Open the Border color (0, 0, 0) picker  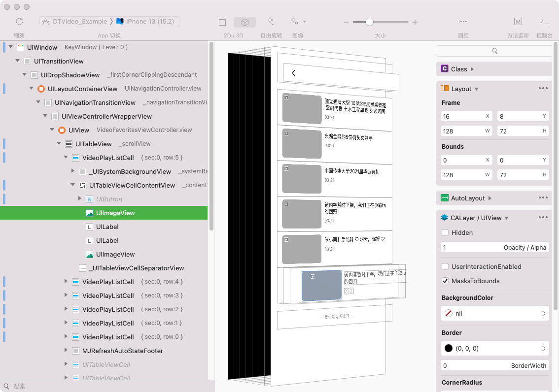pos(494,348)
